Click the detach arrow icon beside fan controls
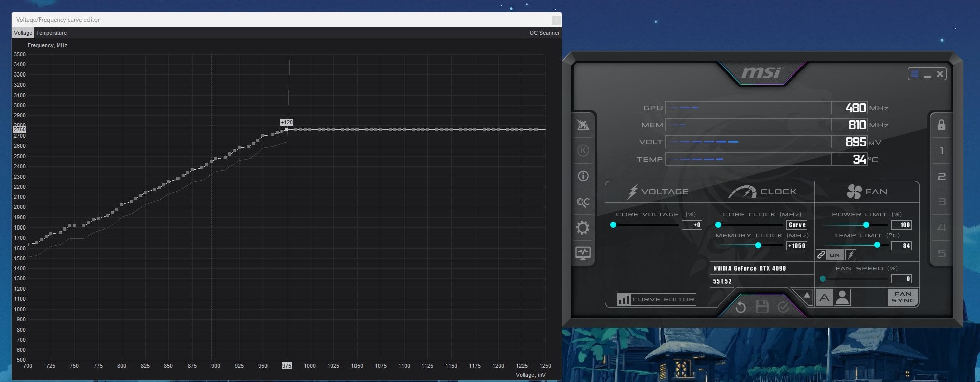980x382 pixels. [x=806, y=296]
